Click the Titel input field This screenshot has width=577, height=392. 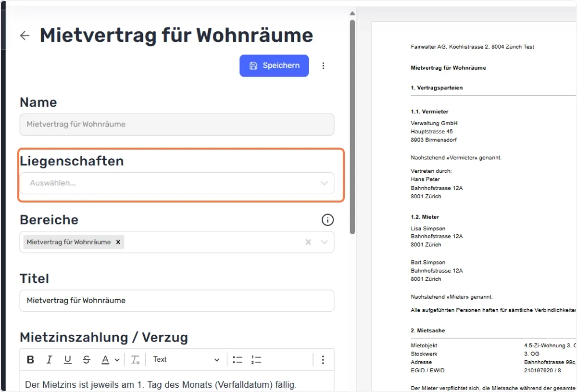tap(176, 301)
